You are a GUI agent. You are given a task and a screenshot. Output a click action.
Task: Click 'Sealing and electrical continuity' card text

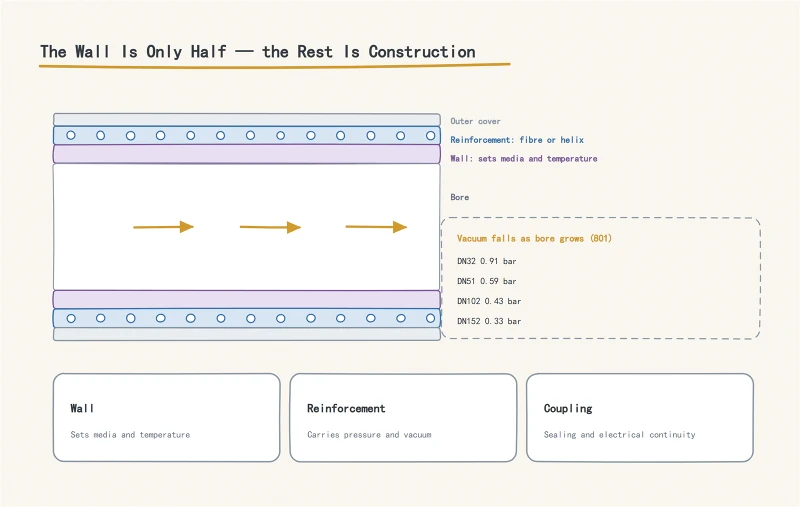(619, 435)
